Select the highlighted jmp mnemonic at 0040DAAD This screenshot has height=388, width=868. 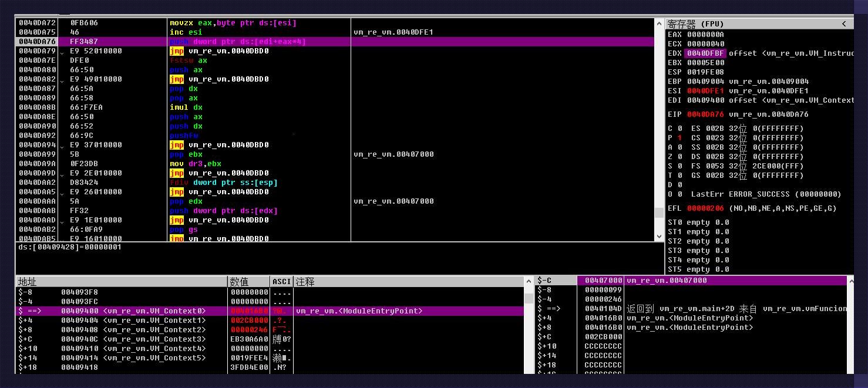coord(176,220)
